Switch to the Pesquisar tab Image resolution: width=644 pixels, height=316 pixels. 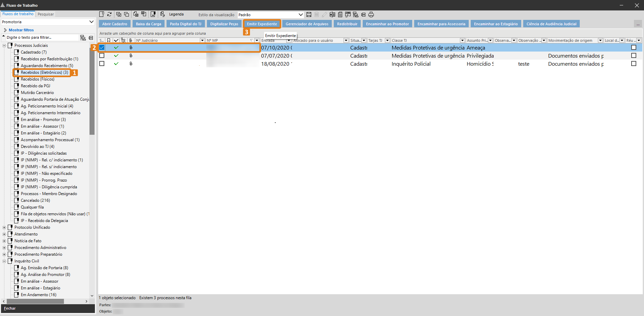pyautogui.click(x=45, y=14)
